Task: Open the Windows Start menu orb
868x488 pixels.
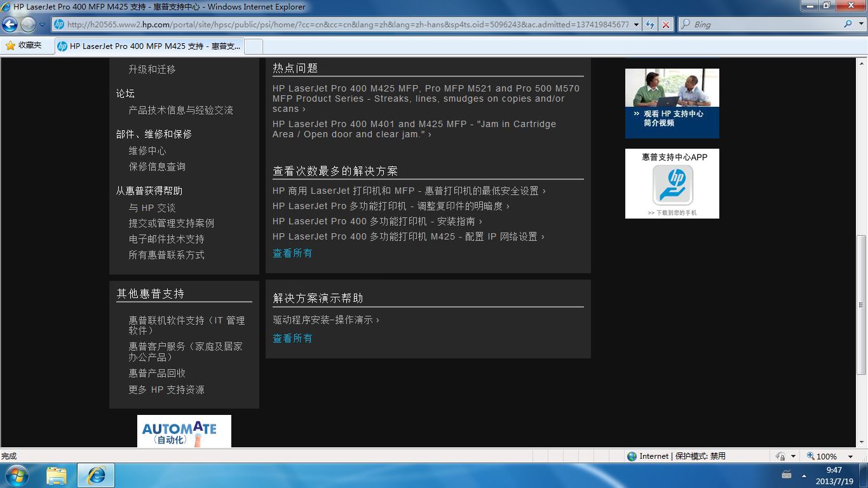Action: pos(17,475)
